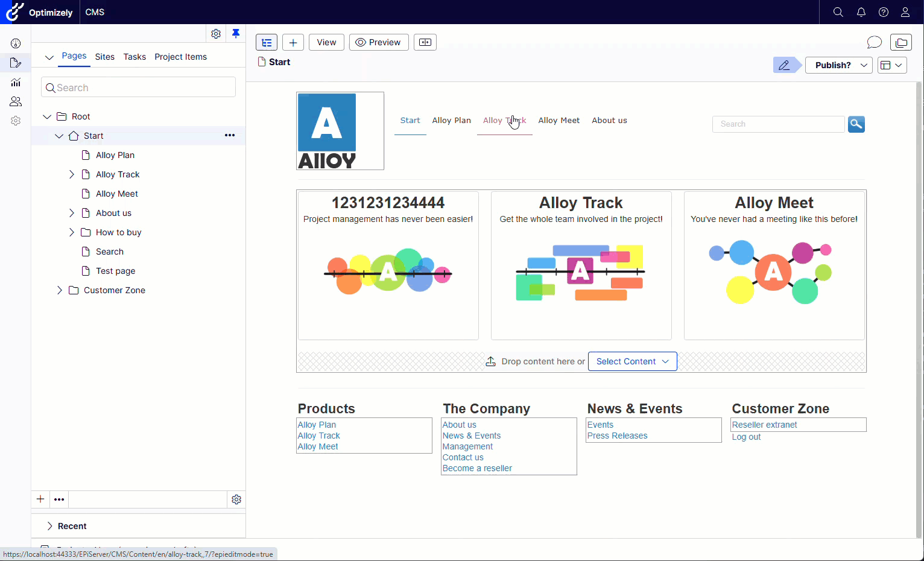Switch to the Pages tab
Image resolution: width=924 pixels, height=561 pixels.
(74, 56)
